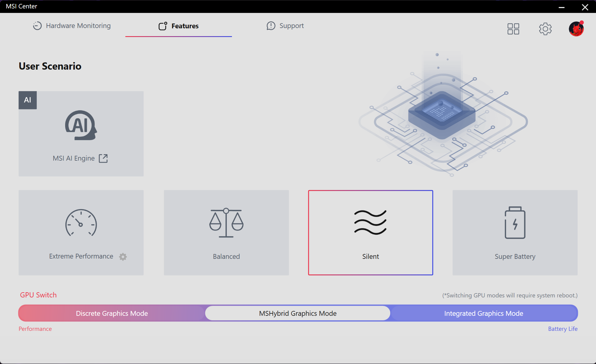Click the Performance label under GPU slider
Image resolution: width=596 pixels, height=364 pixels.
(35, 329)
